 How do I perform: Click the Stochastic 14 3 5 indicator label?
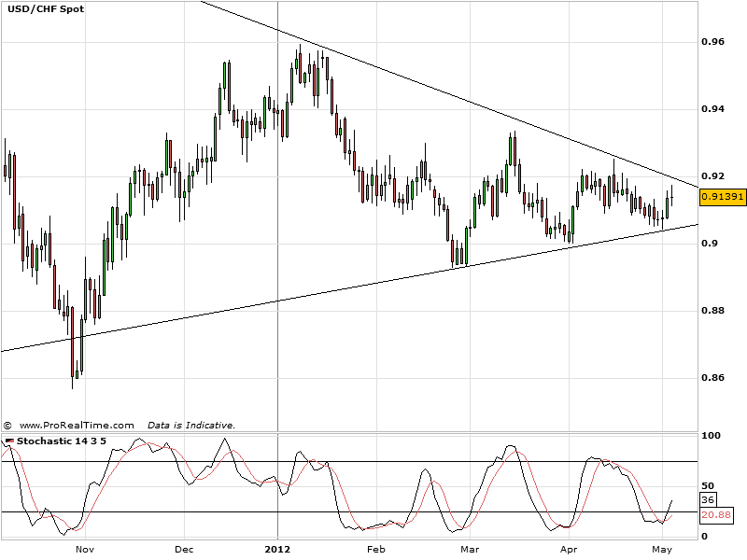pyautogui.click(x=62, y=441)
